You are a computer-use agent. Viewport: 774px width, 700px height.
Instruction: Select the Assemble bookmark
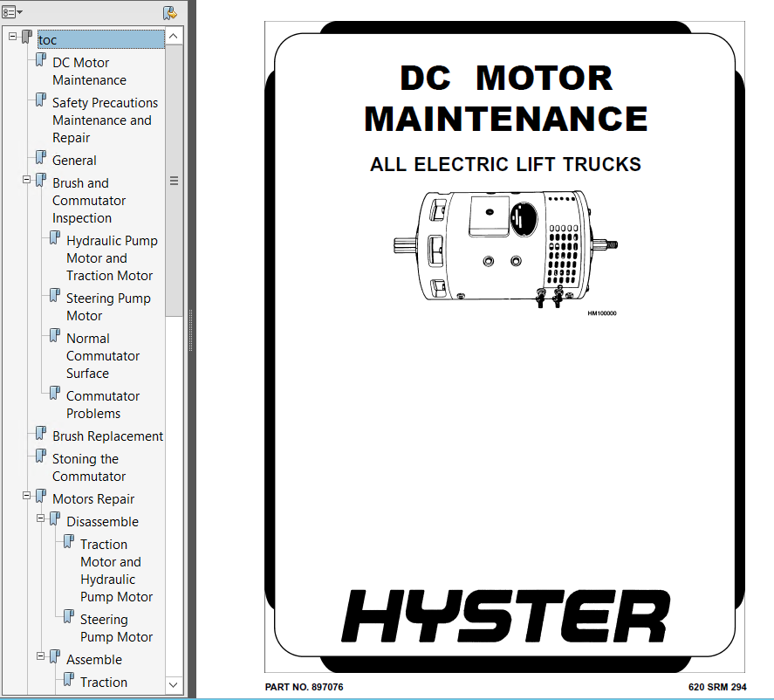93,660
